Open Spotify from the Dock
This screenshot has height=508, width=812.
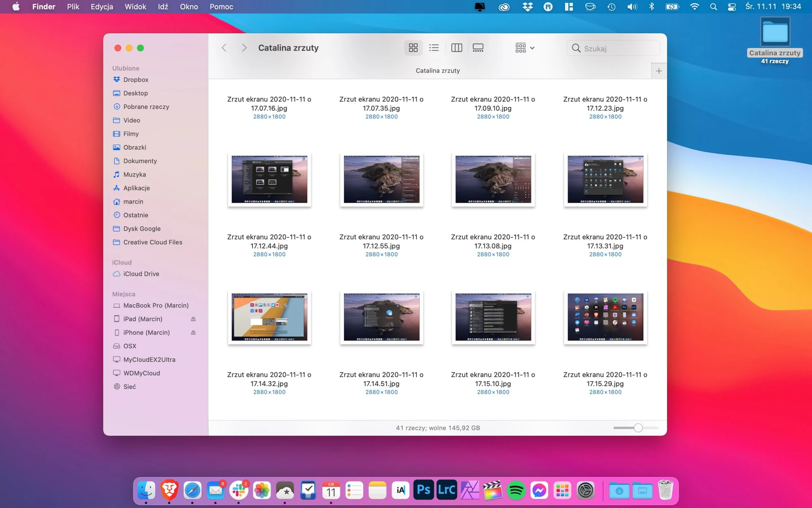pos(516,490)
